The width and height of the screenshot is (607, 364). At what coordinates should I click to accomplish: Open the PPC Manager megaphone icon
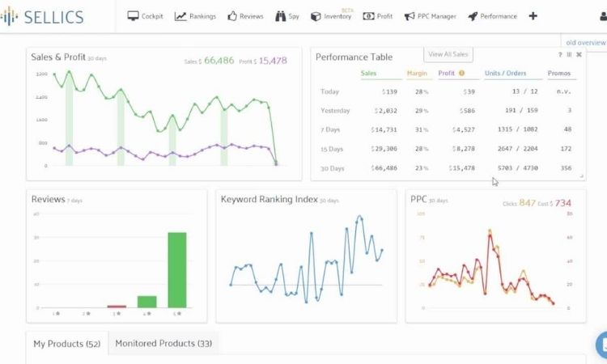point(410,16)
